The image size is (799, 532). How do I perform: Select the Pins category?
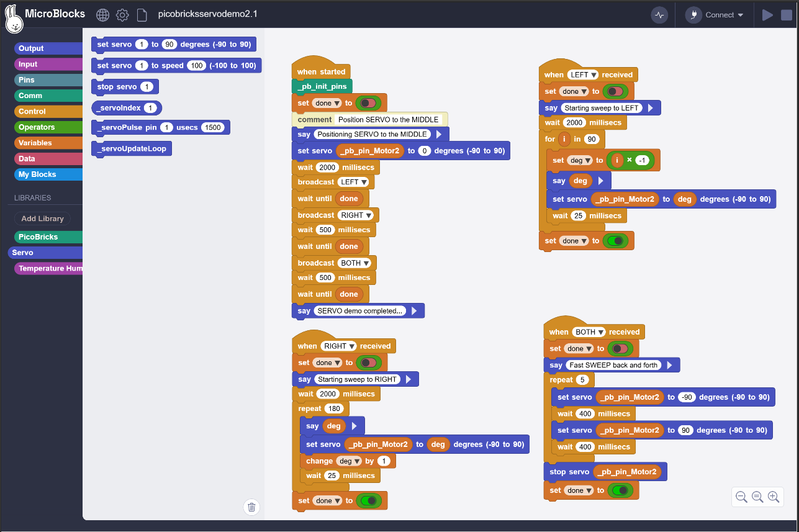click(48, 80)
